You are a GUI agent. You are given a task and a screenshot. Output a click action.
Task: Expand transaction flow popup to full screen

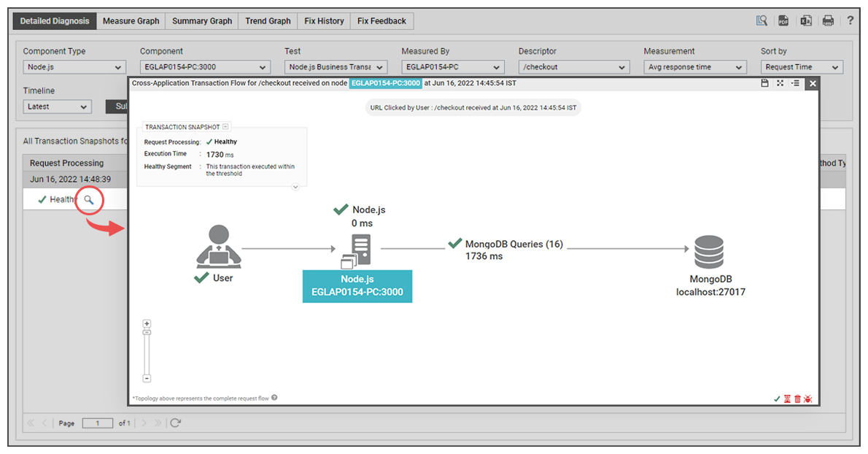[x=780, y=83]
